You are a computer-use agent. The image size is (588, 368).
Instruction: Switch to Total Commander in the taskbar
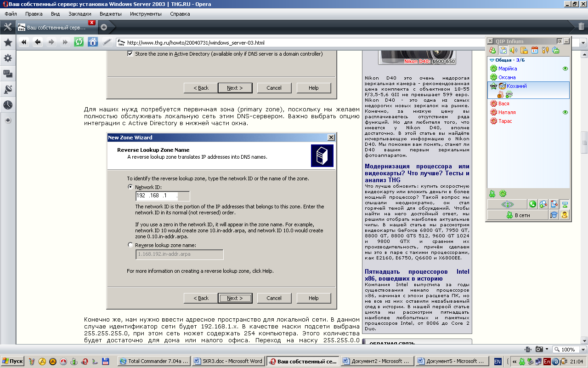(x=153, y=361)
